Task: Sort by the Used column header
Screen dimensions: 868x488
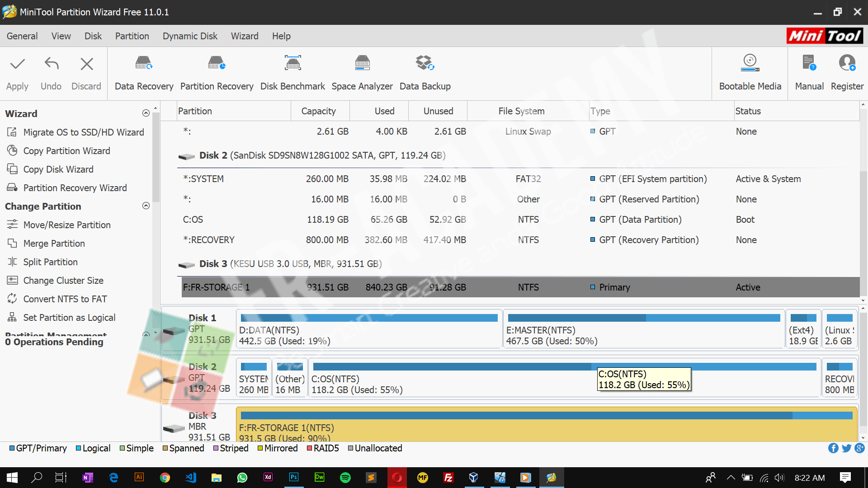Action: [379, 111]
